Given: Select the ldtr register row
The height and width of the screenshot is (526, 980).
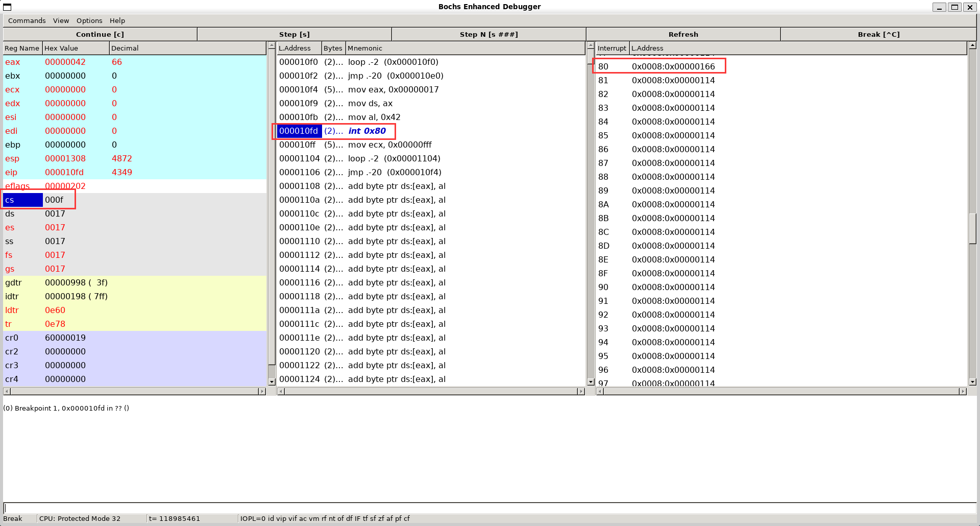Looking at the screenshot, I should (135, 310).
